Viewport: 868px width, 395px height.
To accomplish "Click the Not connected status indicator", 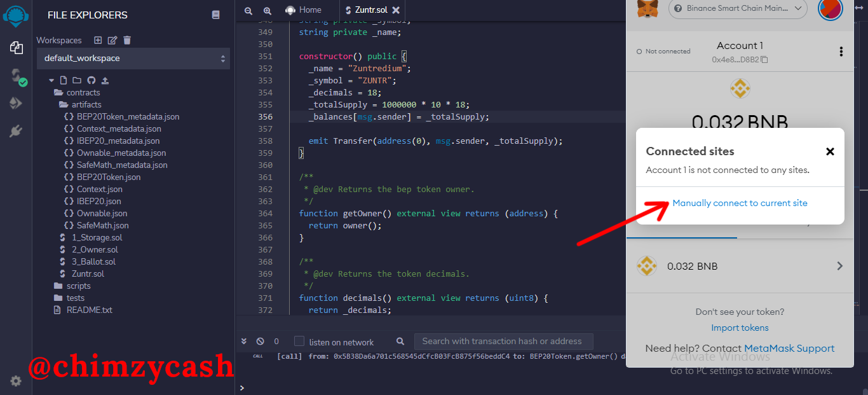I will [x=663, y=52].
